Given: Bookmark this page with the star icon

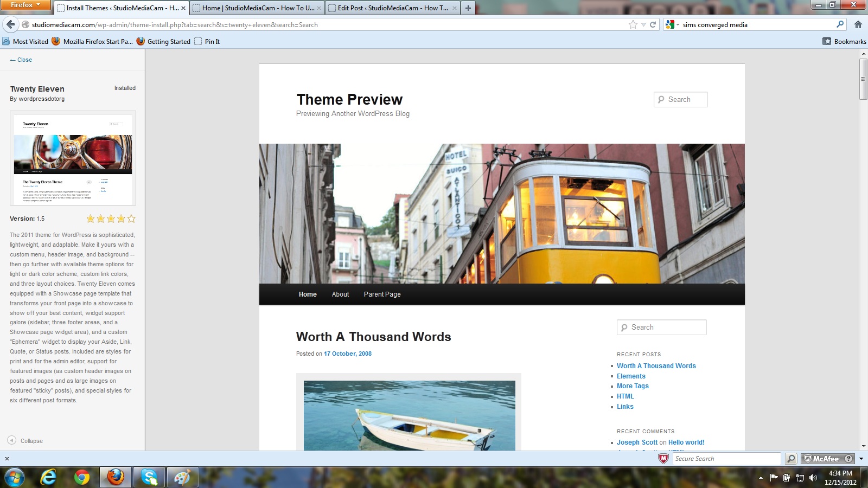Looking at the screenshot, I should [x=633, y=24].
